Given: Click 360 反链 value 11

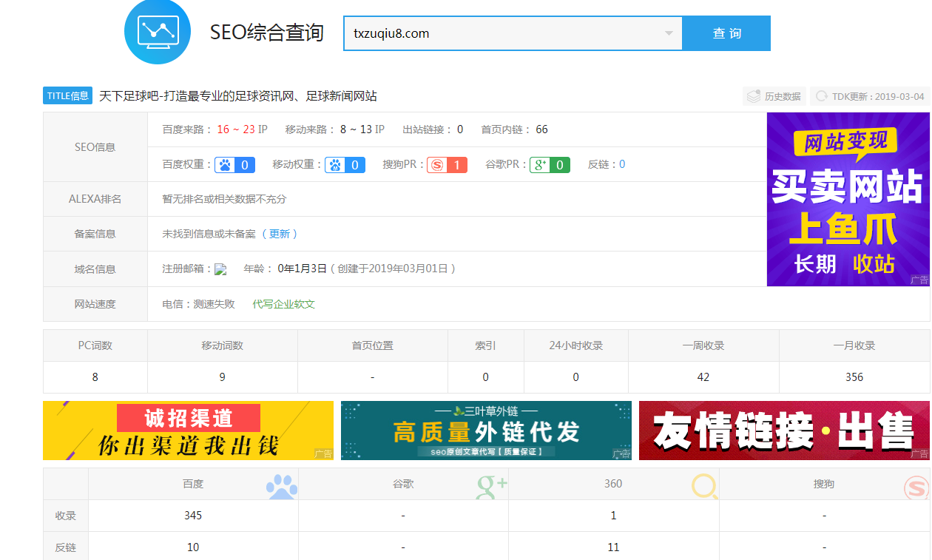Looking at the screenshot, I should pos(613,547).
